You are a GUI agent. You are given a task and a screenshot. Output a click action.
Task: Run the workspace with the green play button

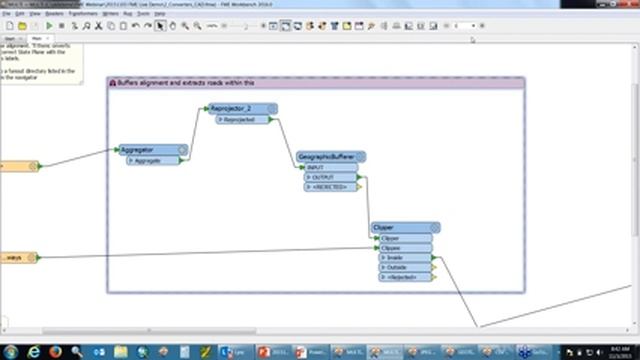[49, 26]
